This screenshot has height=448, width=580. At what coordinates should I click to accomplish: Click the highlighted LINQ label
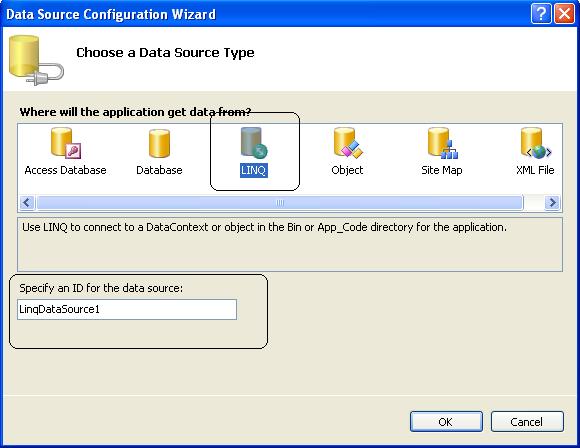tap(254, 170)
